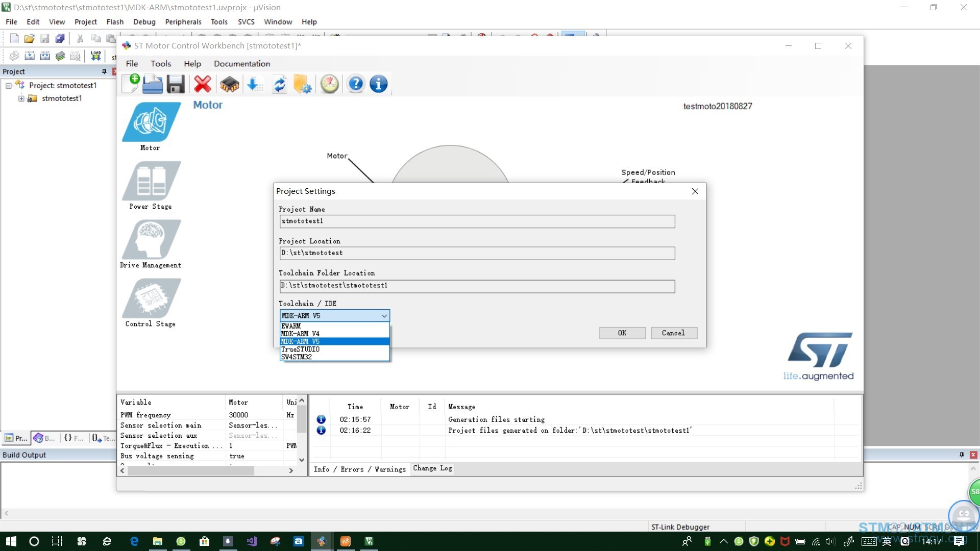Screen dimensions: 980x551
Task: Click the Generation files starting message
Action: point(497,420)
